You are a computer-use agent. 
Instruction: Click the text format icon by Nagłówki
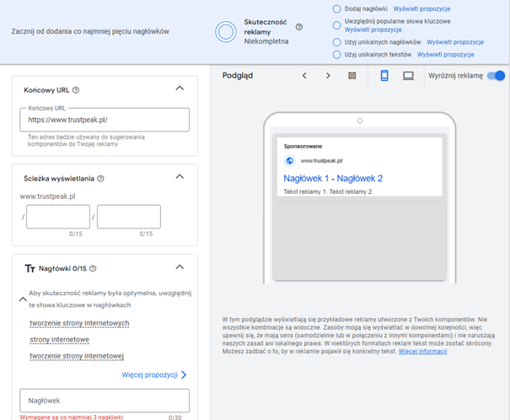coord(30,269)
